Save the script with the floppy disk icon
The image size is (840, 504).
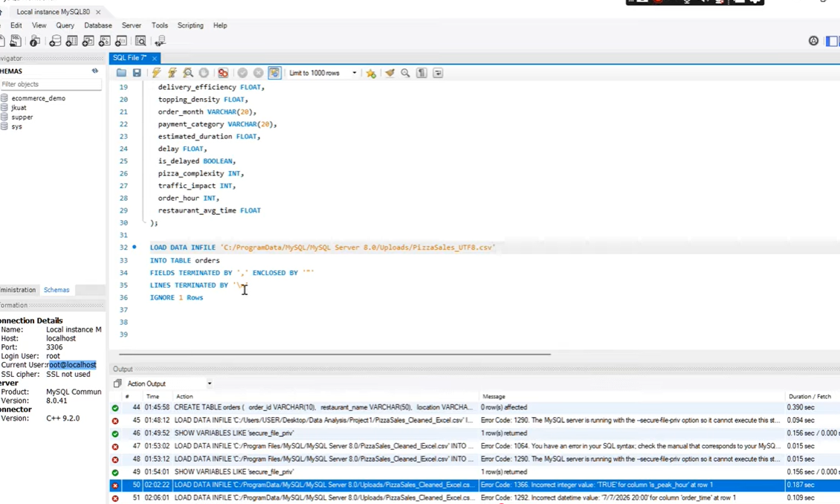point(137,73)
